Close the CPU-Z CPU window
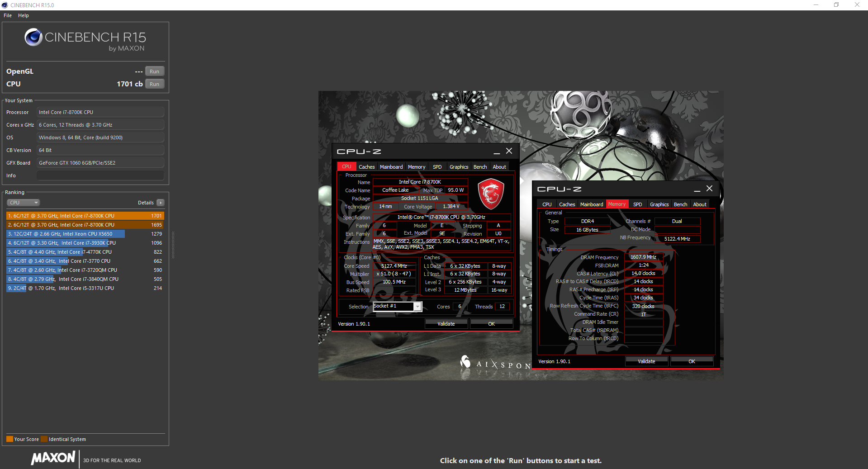The image size is (868, 469). [509, 151]
